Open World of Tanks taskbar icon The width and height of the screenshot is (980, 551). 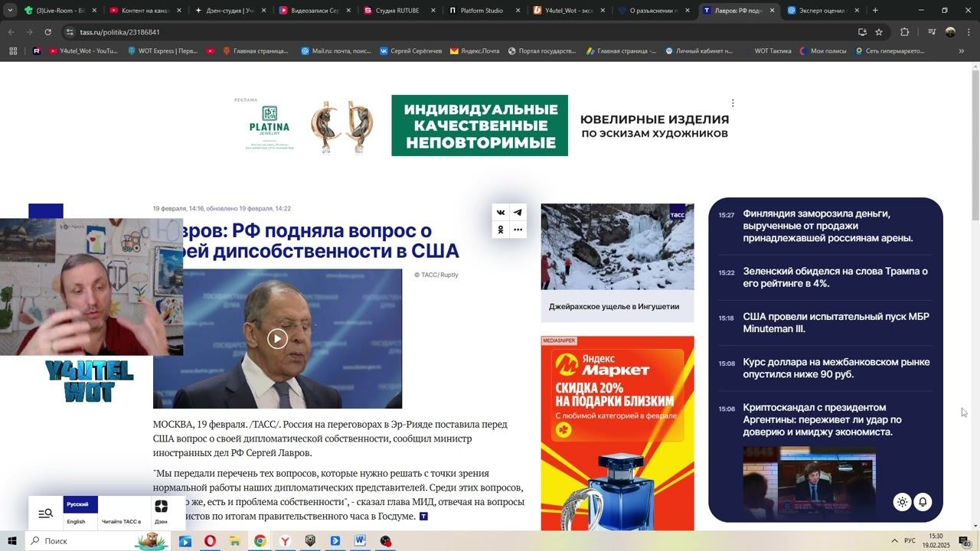(310, 541)
